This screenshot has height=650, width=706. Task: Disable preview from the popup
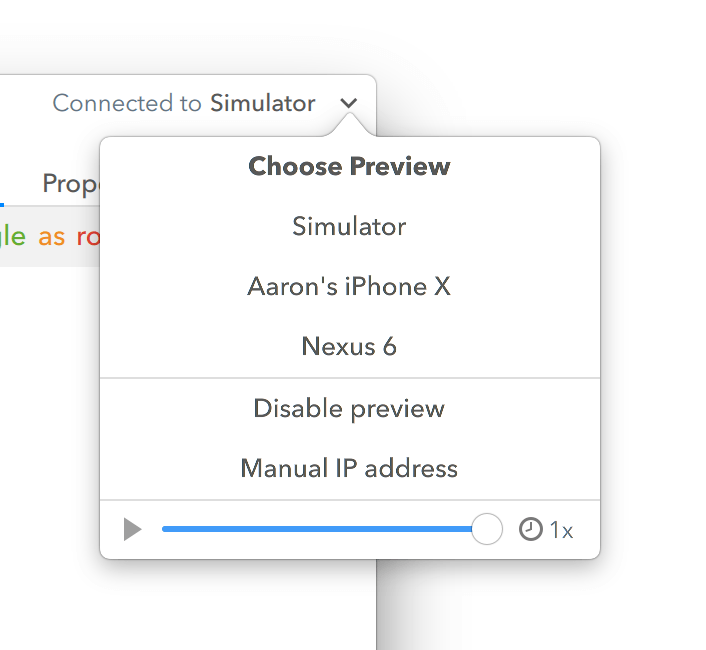pyautogui.click(x=349, y=408)
